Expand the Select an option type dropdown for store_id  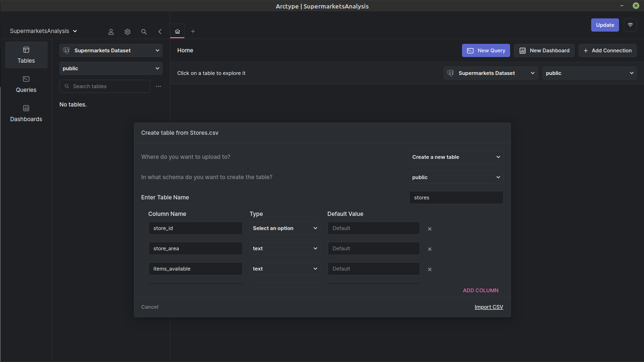click(x=285, y=228)
